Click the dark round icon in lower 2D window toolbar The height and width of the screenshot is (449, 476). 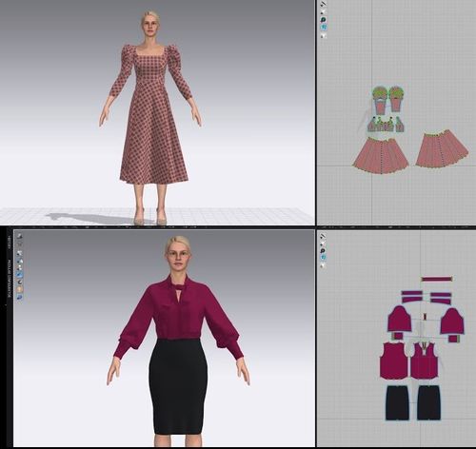[x=323, y=251]
